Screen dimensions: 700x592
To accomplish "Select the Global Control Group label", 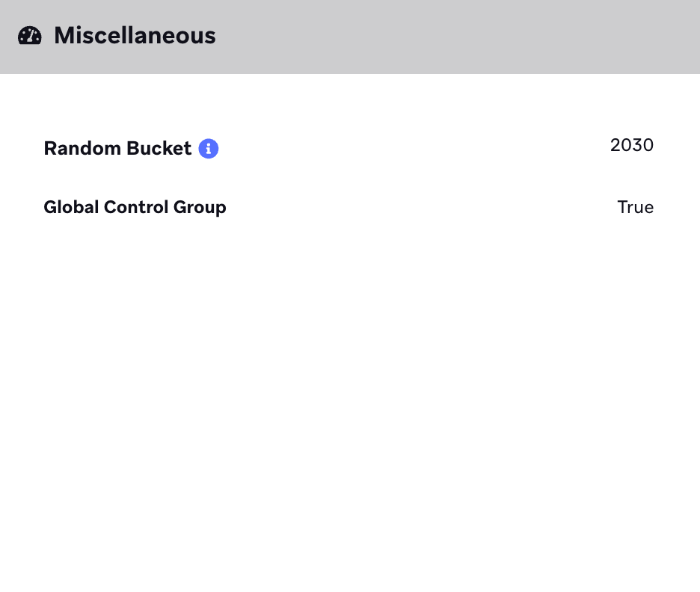I will pos(135,208).
